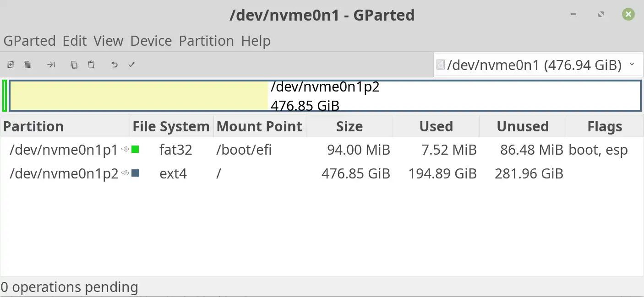This screenshot has height=297, width=644.
Task: Click the Mount Point column header
Action: [x=259, y=126]
